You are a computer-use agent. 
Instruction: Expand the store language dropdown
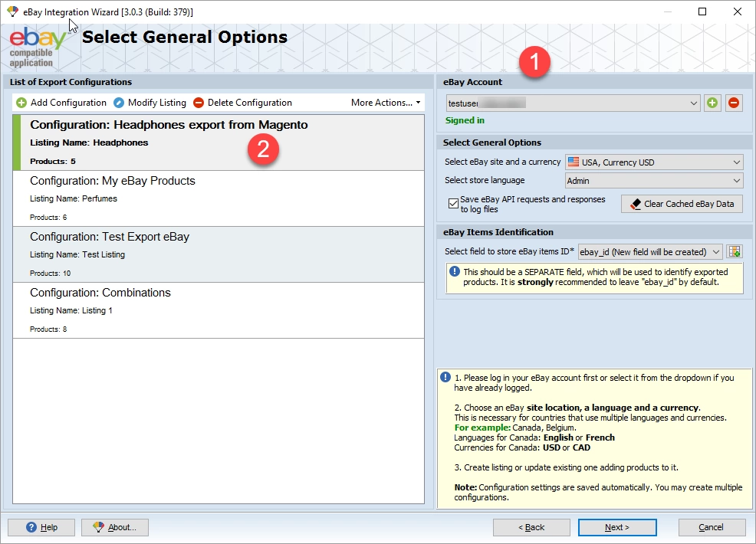654,181
